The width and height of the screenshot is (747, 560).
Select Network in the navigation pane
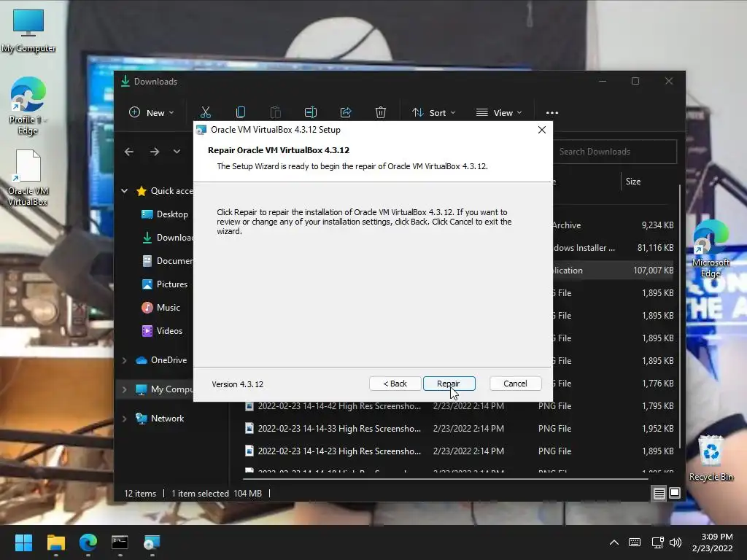160,418
